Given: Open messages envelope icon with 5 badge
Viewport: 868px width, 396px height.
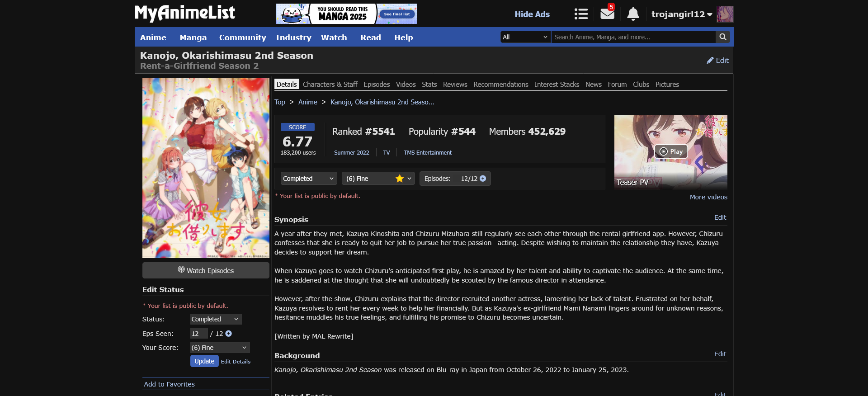Looking at the screenshot, I should [607, 14].
